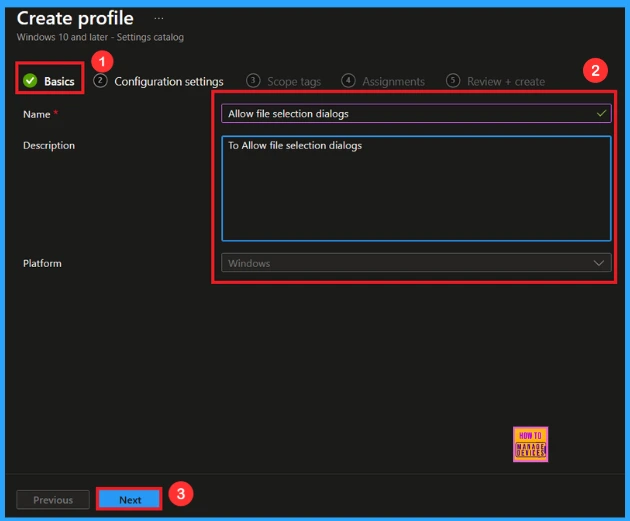Expand Platform list using chevron arrow
The image size is (630, 521).
599,263
